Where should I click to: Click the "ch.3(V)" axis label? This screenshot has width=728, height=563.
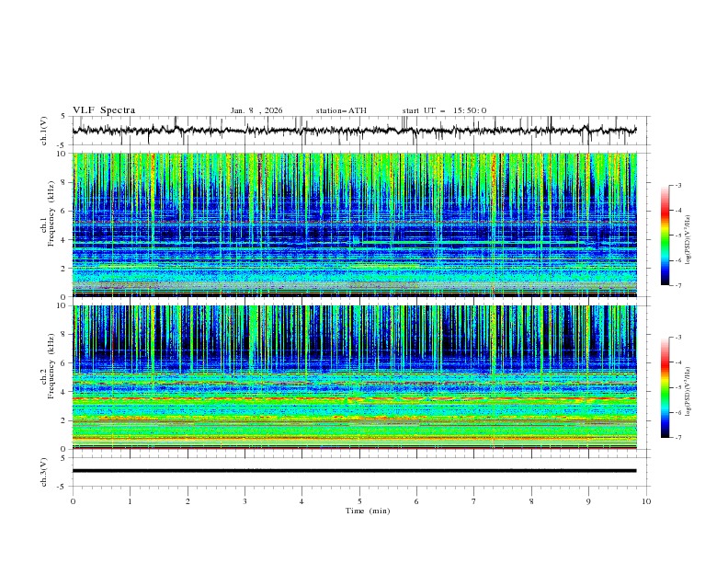pyautogui.click(x=44, y=472)
